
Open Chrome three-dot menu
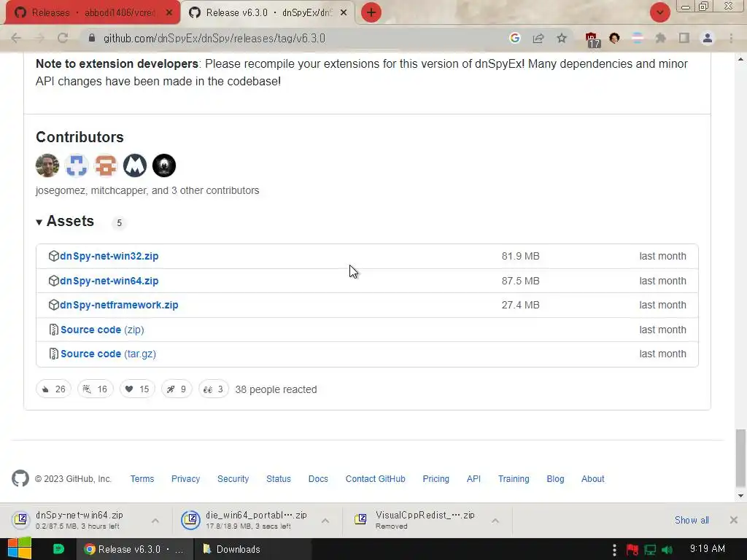pyautogui.click(x=731, y=38)
